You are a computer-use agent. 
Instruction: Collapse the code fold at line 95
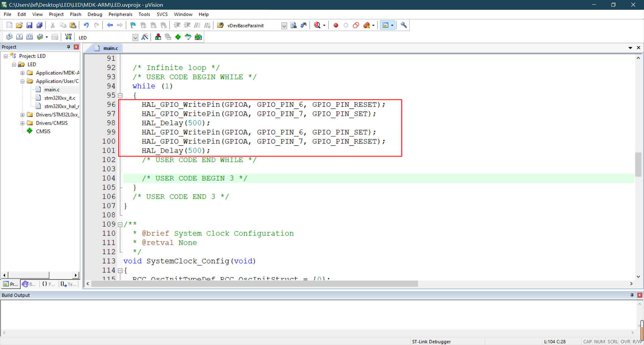click(120, 95)
